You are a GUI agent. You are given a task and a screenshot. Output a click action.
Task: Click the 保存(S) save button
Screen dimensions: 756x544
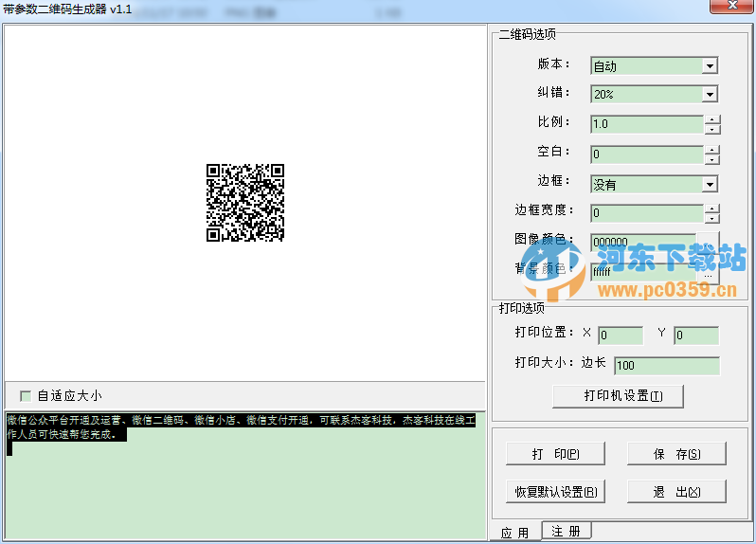click(x=676, y=454)
